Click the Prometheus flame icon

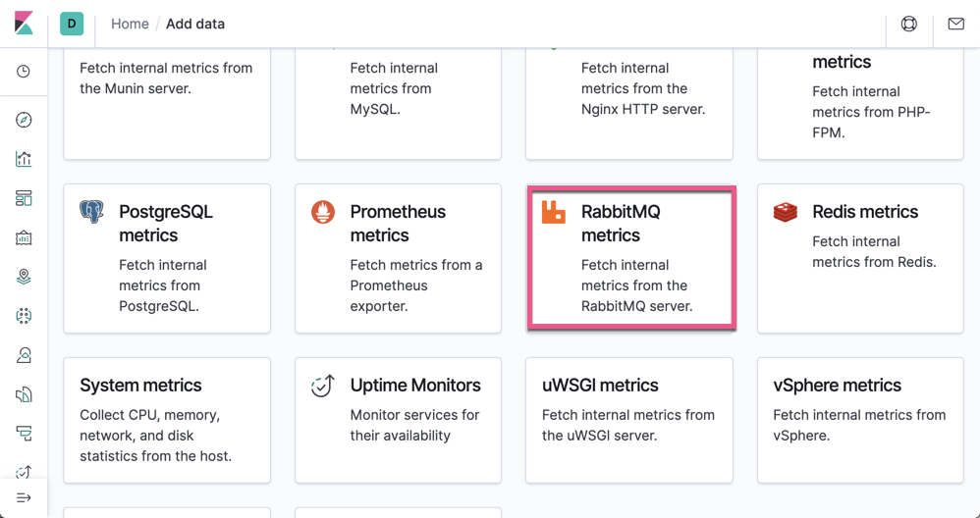[x=323, y=212]
